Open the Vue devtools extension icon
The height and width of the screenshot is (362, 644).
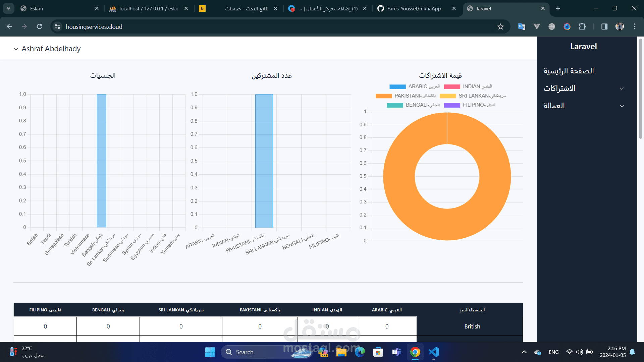(537, 26)
